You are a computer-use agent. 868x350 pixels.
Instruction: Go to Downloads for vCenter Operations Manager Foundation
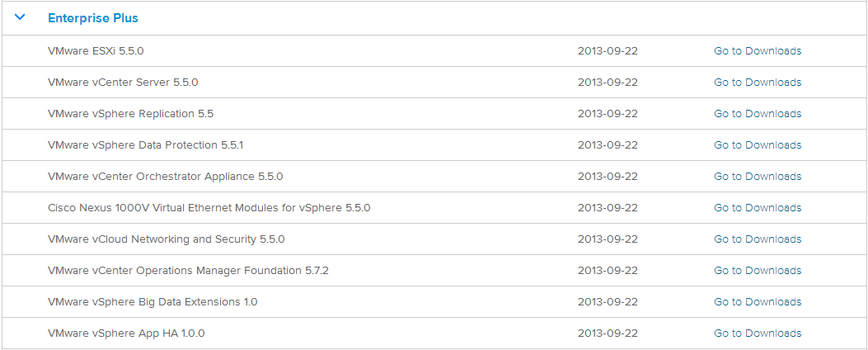coord(757,271)
